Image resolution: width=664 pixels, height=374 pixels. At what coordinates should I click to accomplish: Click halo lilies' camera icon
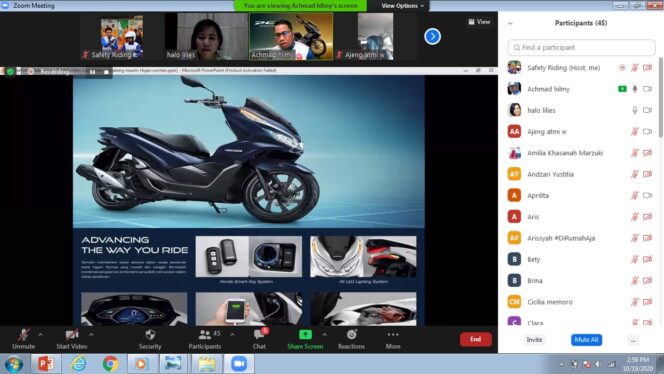647,110
